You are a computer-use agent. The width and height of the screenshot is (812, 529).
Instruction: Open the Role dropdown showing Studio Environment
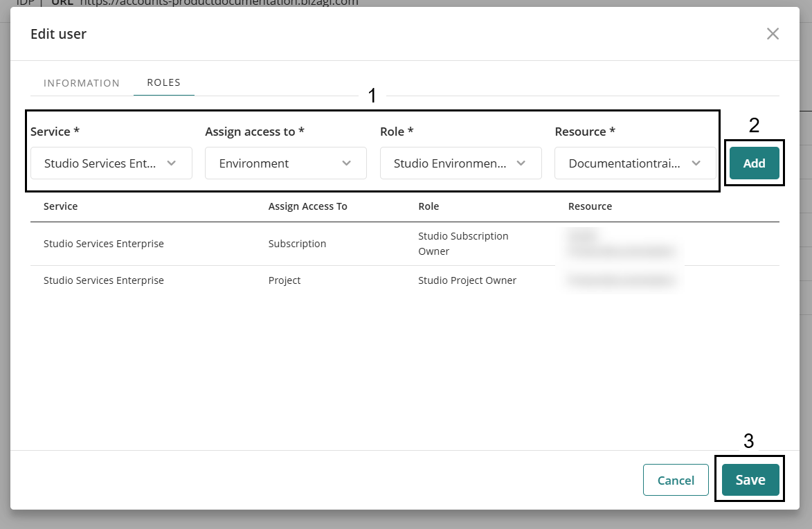point(460,163)
